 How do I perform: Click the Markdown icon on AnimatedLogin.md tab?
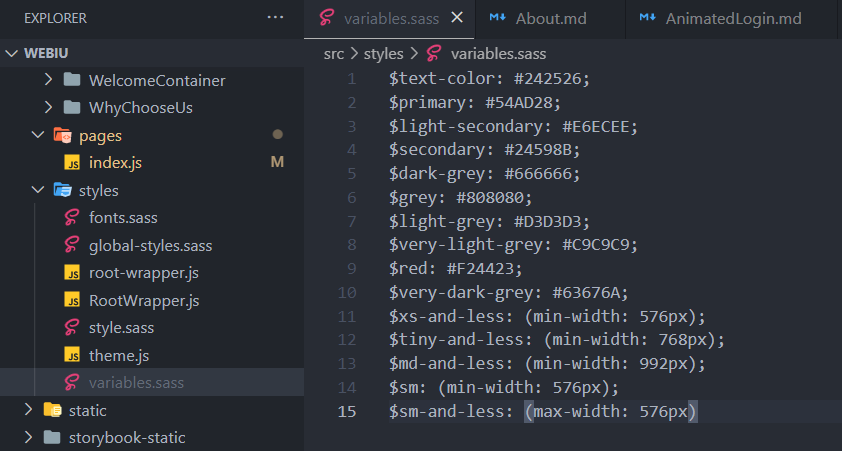coord(647,18)
